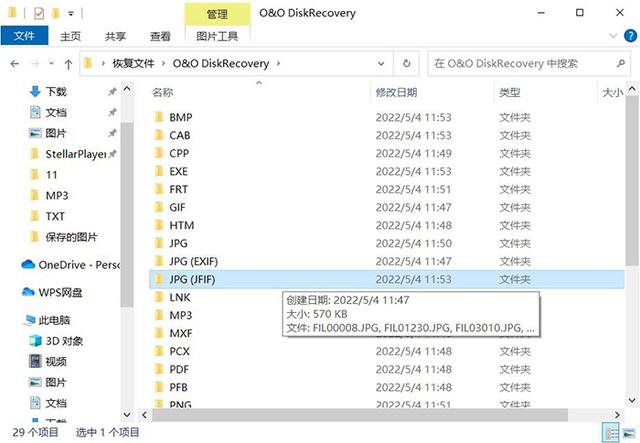The height and width of the screenshot is (443, 640).
Task: Sort by the 大小 column header
Action: [613, 93]
